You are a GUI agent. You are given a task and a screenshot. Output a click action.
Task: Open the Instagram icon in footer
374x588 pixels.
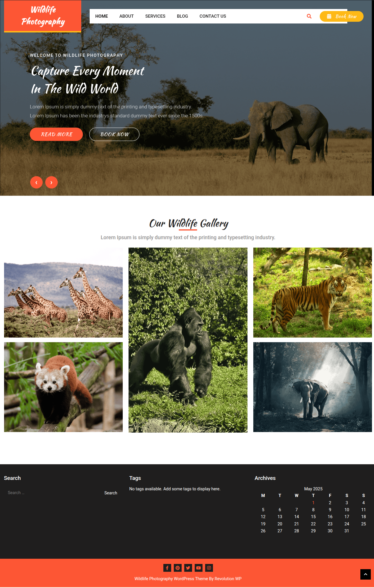pos(209,568)
